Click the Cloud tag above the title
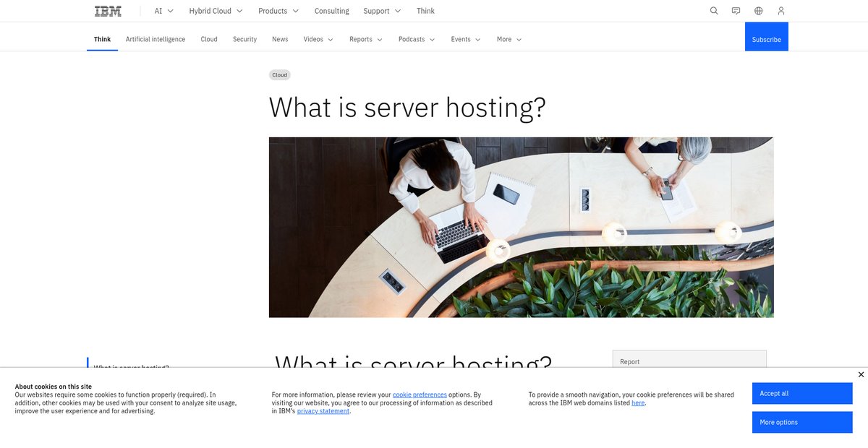Viewport: 868px width, 448px height. coord(280,74)
